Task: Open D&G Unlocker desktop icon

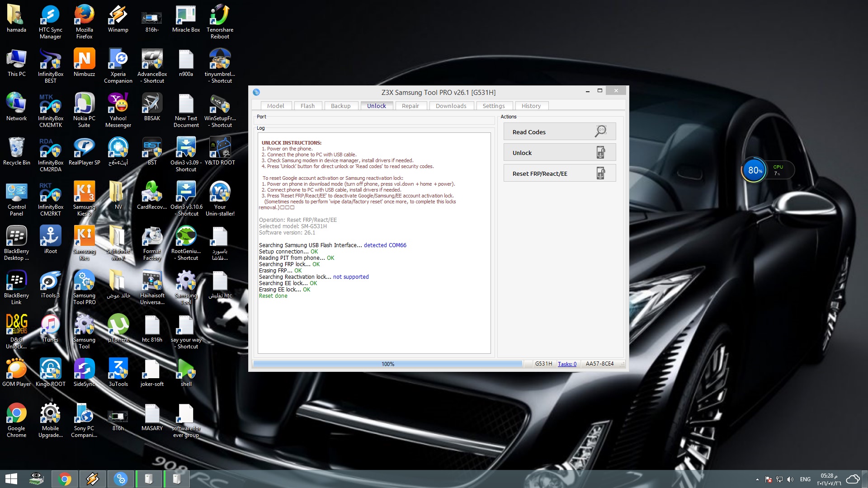Action: [x=16, y=332]
